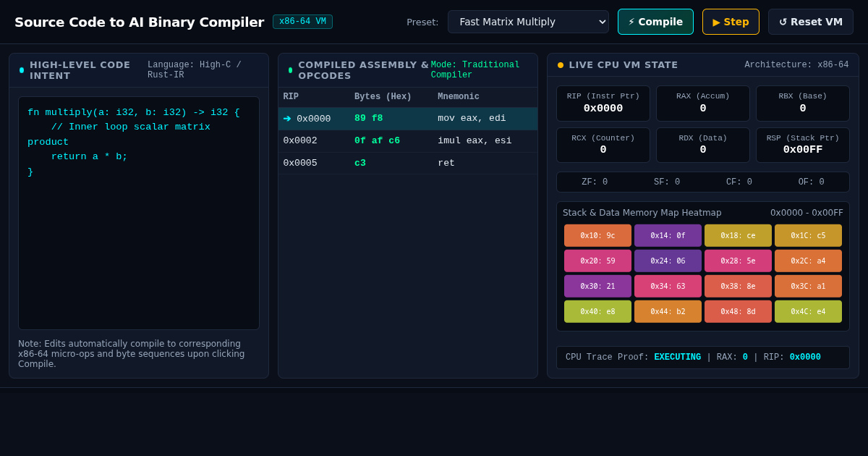Click the Stack & Data Memory Map Heatmap title

(642, 213)
